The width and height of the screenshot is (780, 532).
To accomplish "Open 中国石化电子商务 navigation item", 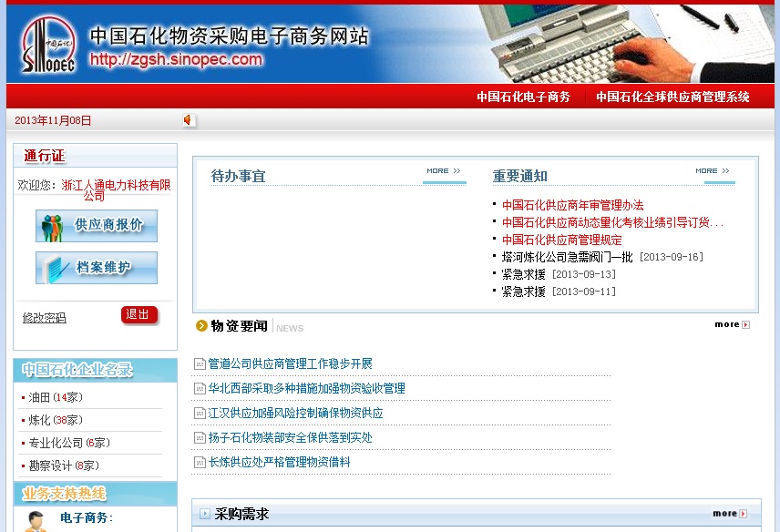I will [x=523, y=97].
